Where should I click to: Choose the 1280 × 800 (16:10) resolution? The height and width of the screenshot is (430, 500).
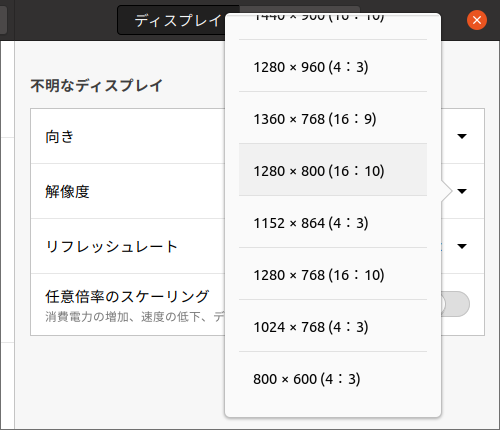[x=333, y=171]
